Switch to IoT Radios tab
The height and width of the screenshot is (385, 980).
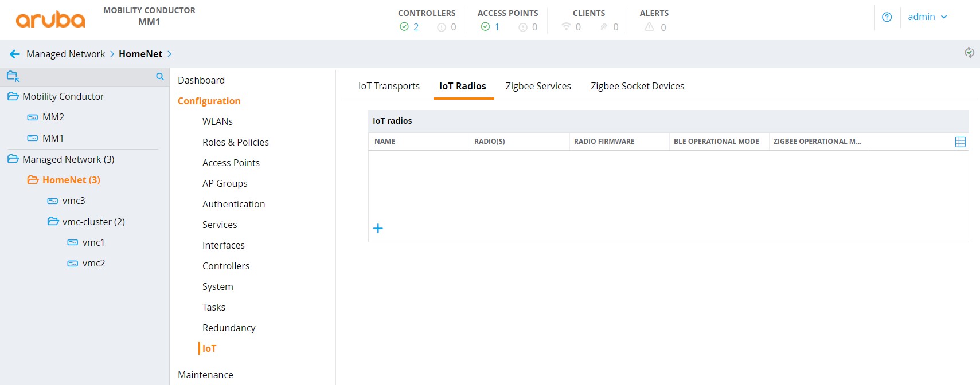[463, 86]
